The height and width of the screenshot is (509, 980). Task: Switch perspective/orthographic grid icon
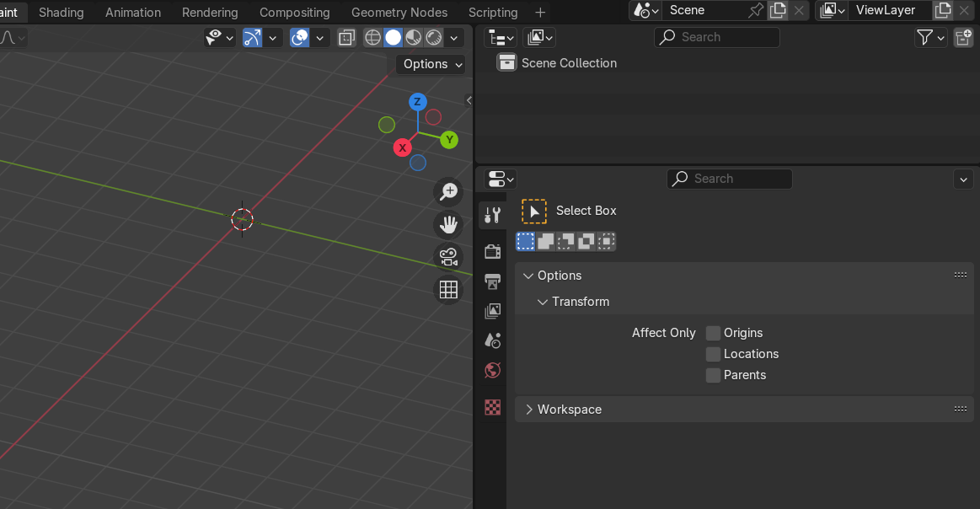(x=448, y=290)
